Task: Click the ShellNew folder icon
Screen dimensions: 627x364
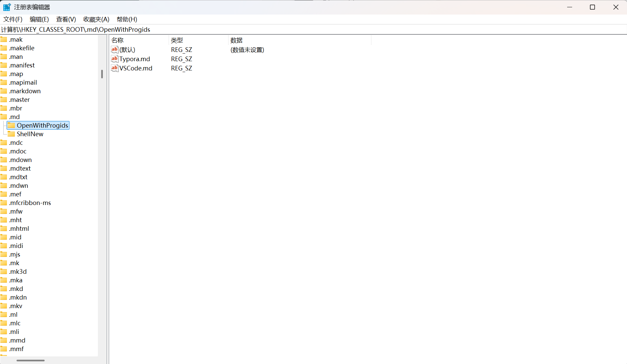Action: (x=12, y=134)
